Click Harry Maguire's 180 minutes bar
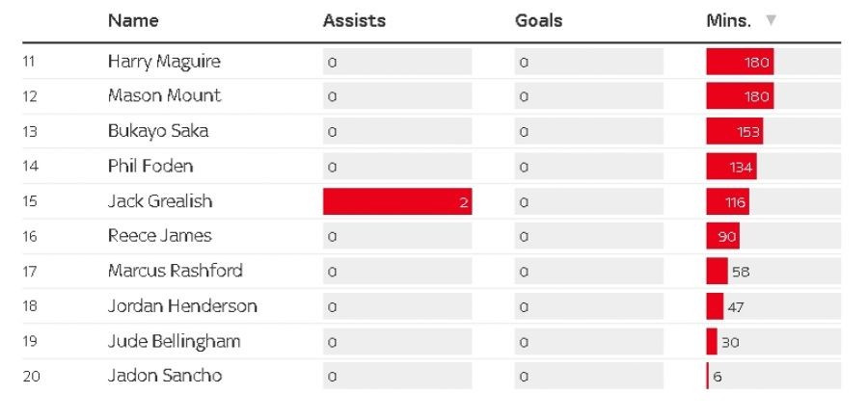Image resolution: width=868 pixels, height=420 pixels. point(740,62)
